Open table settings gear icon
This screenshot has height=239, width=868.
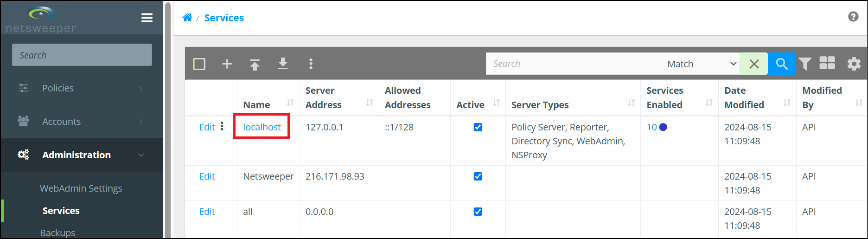coord(854,64)
